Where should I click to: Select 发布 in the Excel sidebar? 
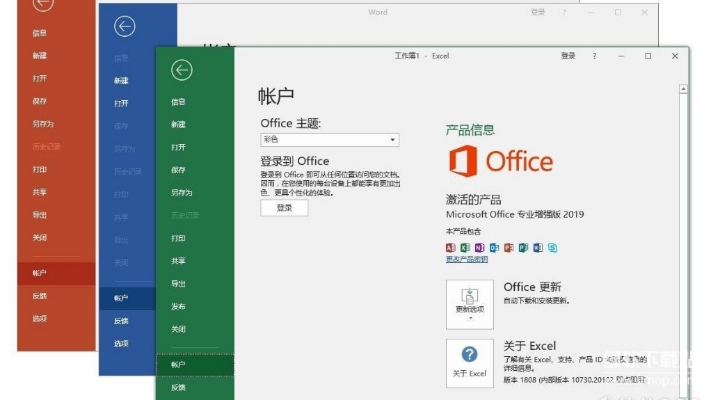point(178,306)
